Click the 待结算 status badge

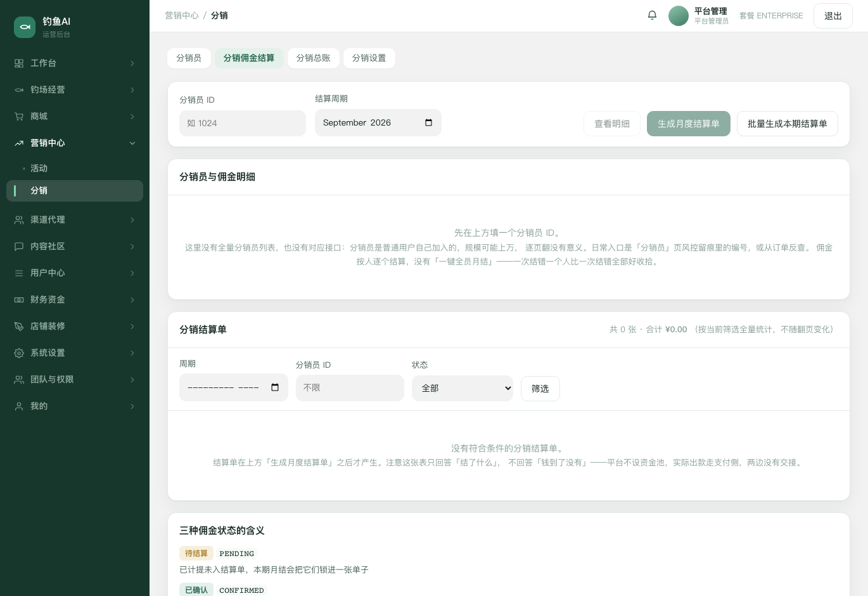point(196,554)
